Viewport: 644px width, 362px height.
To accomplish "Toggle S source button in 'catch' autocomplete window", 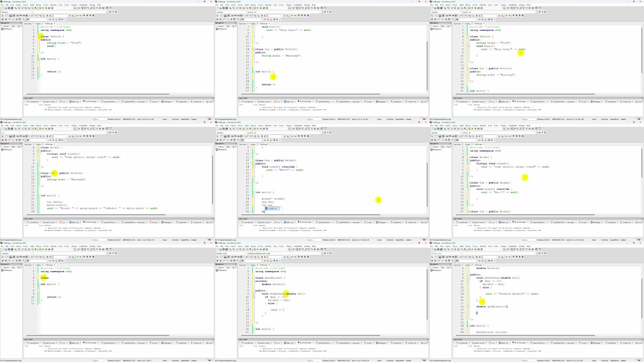I will pos(262,136).
